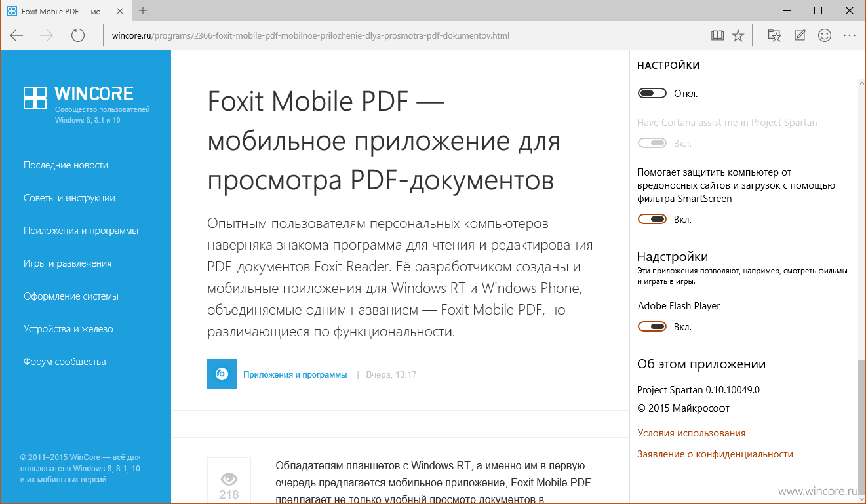
Task: Open Форум сообщества link
Action: coord(64,362)
